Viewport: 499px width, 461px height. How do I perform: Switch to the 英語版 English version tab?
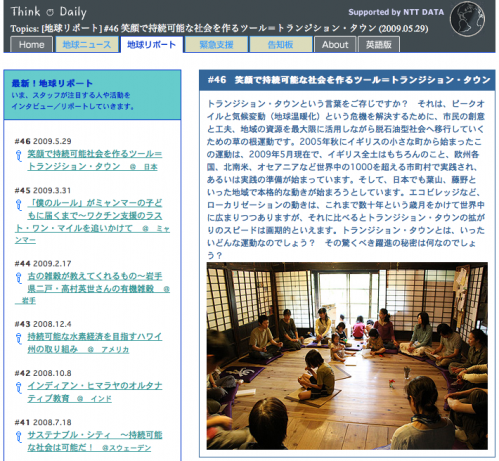(379, 45)
